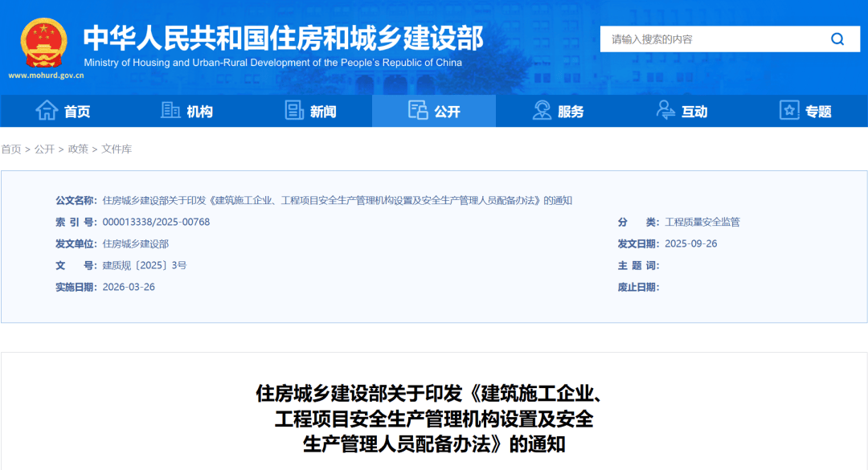The width and height of the screenshot is (868, 470).
Task: Open the 政策 breadcrumb link
Action: [78, 149]
